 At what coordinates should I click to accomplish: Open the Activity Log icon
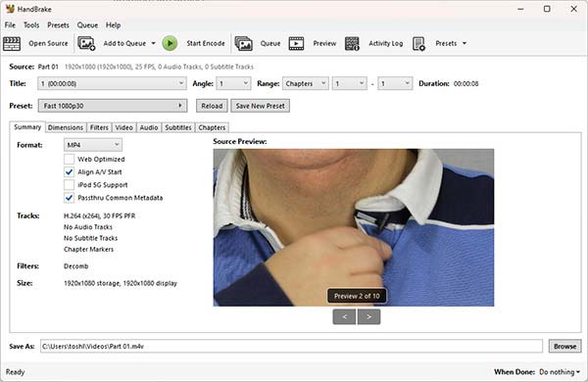[x=352, y=43]
